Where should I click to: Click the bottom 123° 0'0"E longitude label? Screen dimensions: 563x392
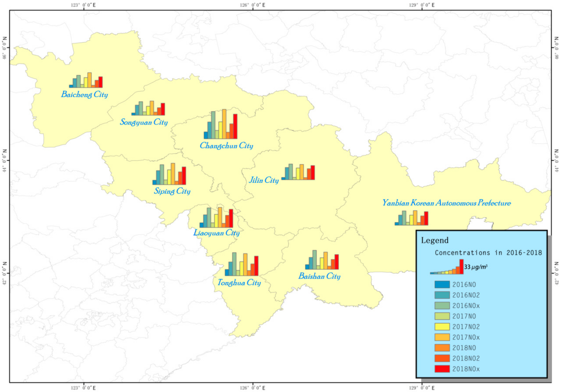[83, 388]
